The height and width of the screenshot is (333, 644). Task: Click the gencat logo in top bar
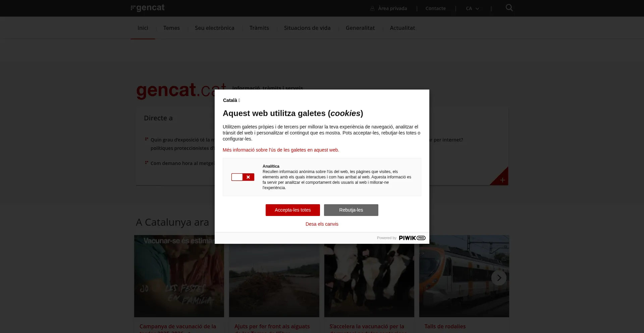(x=148, y=8)
